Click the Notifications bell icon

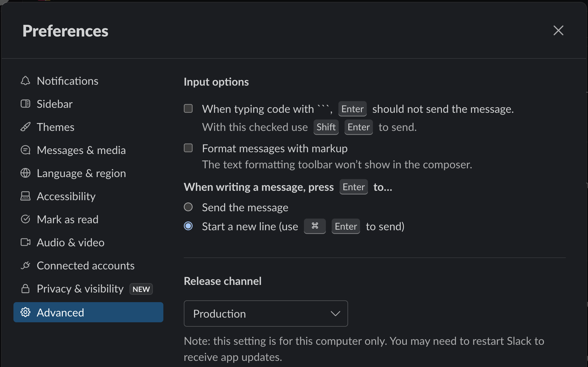25,81
